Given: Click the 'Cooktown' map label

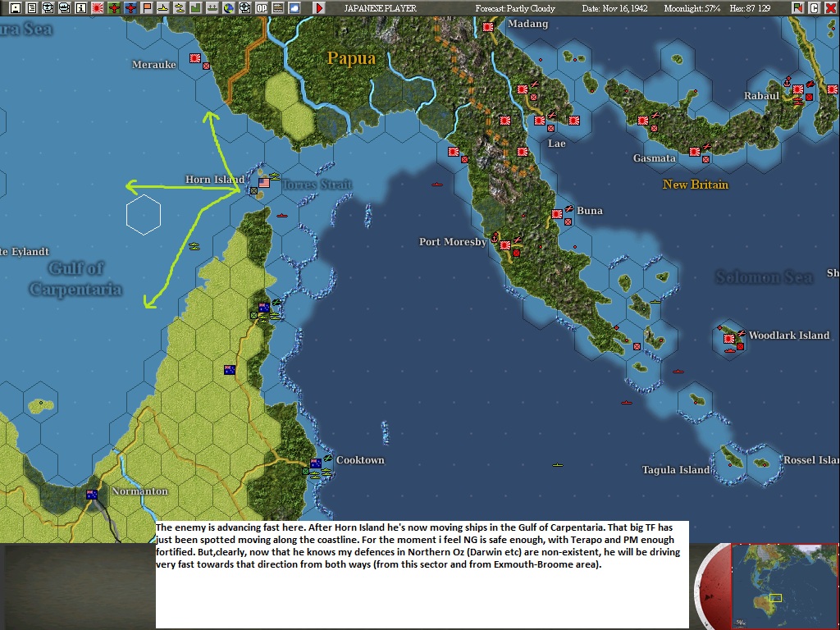Looking at the screenshot, I should point(360,460).
